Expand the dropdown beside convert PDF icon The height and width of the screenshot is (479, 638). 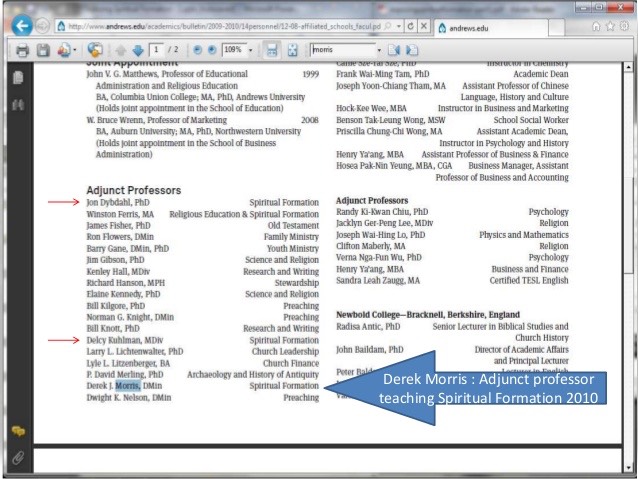75,50
